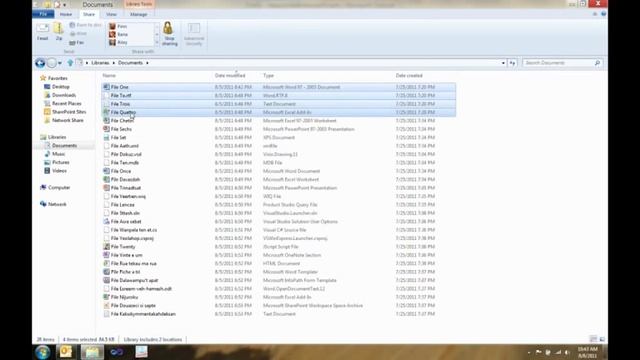Open Outlook from the taskbar
This screenshot has height=360, width=640.
[x=66, y=351]
